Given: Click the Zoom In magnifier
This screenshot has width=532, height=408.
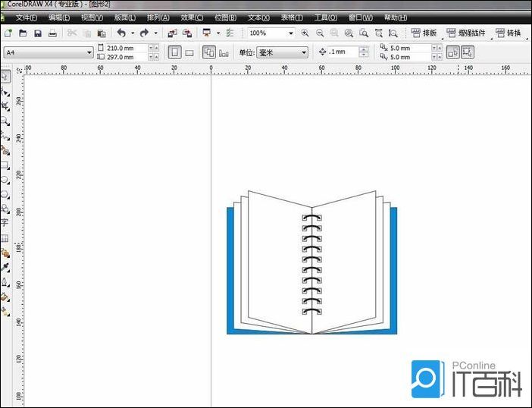Looking at the screenshot, I should click(305, 33).
